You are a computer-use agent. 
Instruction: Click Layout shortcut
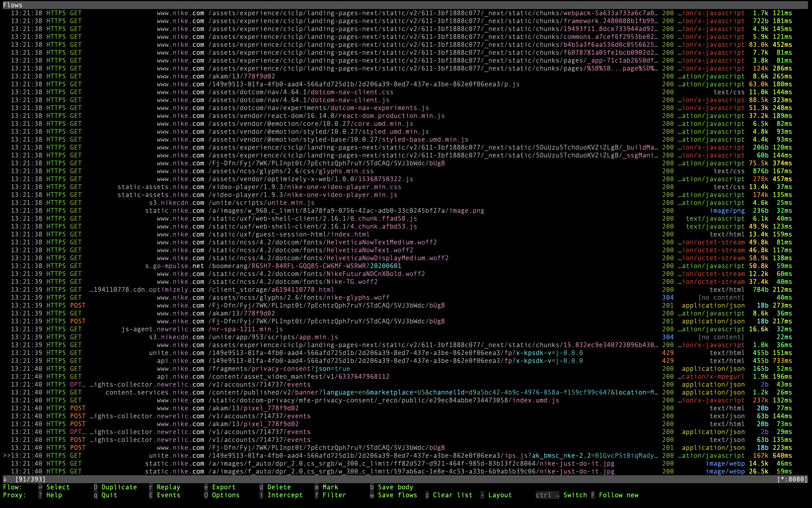point(500,495)
